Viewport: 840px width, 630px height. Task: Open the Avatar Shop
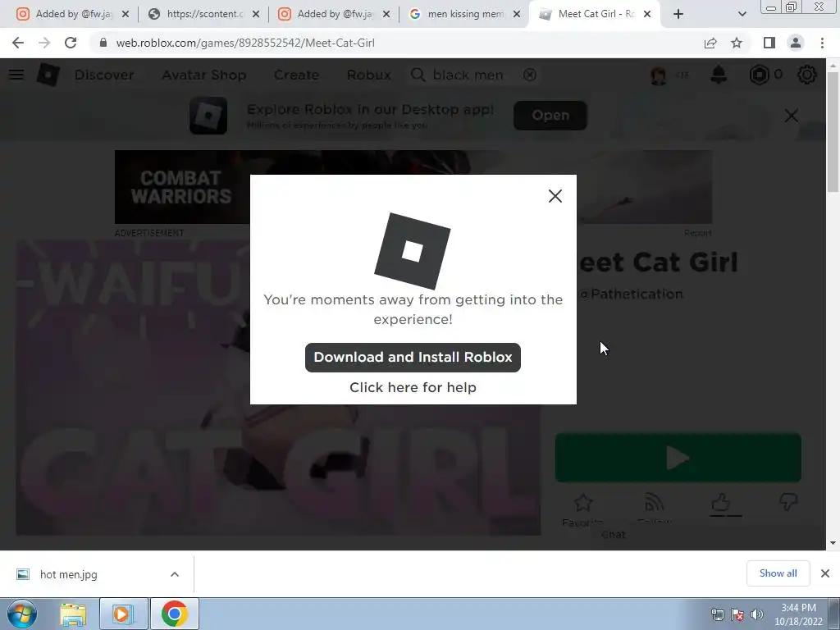pos(203,75)
